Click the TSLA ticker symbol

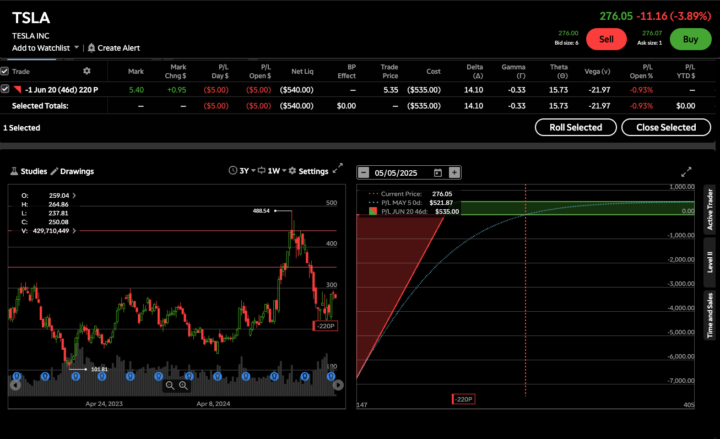(31, 18)
